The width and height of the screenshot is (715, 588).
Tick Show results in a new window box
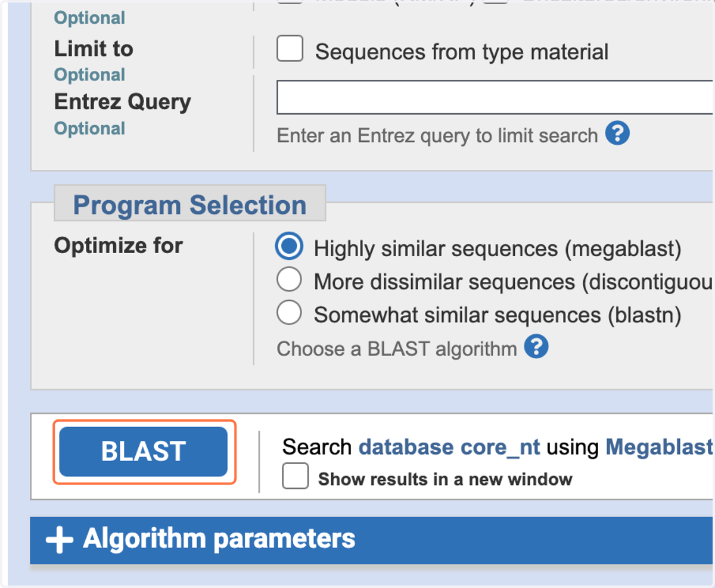tap(296, 476)
